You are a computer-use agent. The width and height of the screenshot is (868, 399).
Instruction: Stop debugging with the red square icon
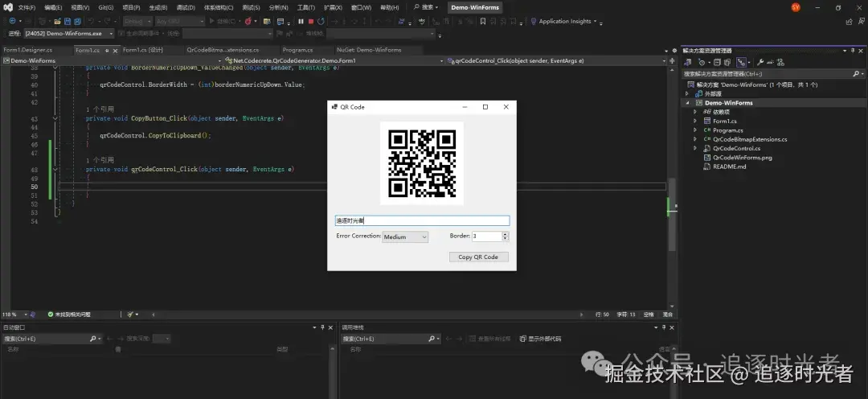[x=310, y=21]
